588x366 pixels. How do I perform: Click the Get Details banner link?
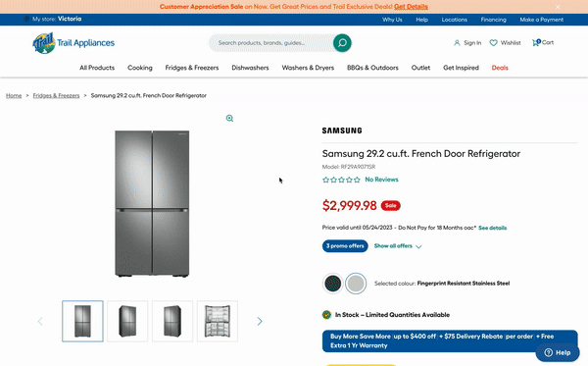[411, 7]
